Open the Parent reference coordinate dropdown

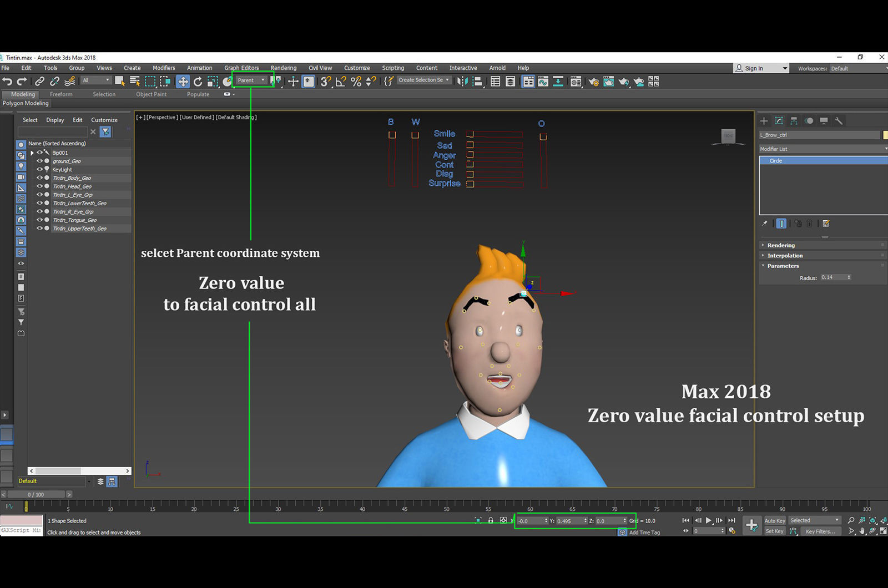251,80
